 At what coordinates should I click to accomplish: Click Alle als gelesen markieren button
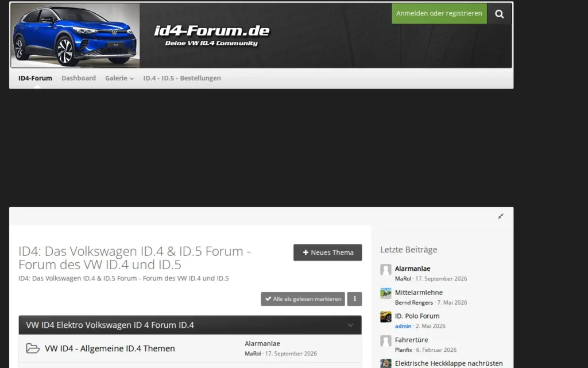pos(303,299)
